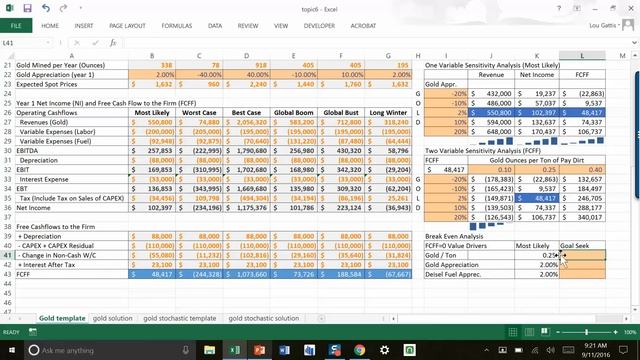Click the Save icon in quick access toolbar
Viewport: 640px width, 360px height.
click(27, 8)
